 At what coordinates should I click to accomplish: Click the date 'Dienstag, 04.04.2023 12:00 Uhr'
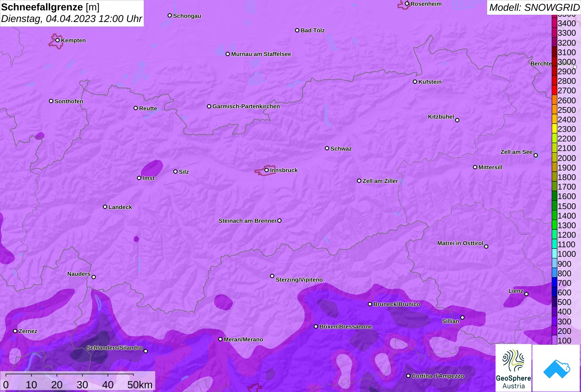[72, 19]
